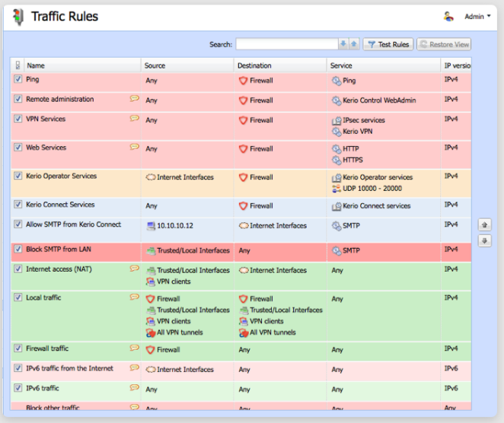Image resolution: width=504 pixels, height=423 pixels.
Task: Click Trusted/Local Interfaces icon in Block SMTP row
Action: pyautogui.click(x=151, y=251)
